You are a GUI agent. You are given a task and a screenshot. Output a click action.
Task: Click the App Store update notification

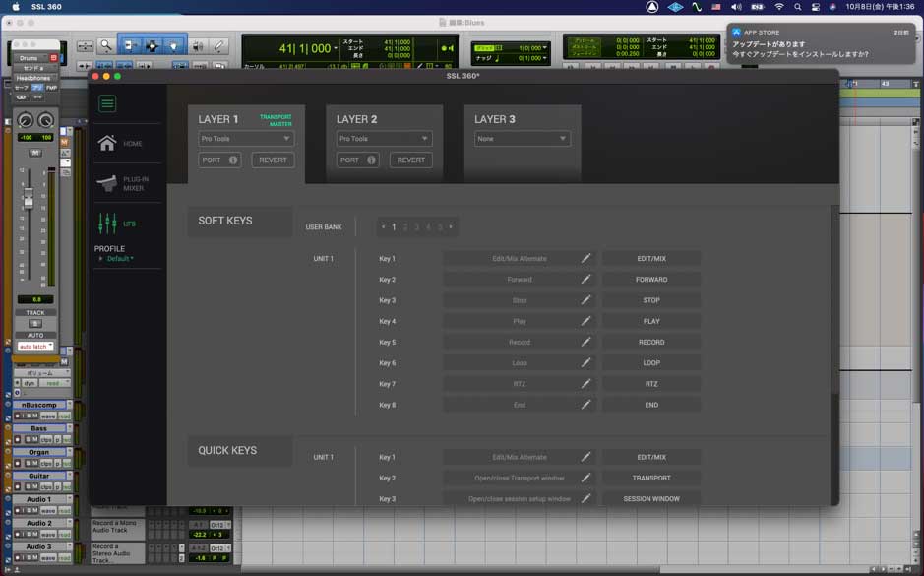coord(822,43)
